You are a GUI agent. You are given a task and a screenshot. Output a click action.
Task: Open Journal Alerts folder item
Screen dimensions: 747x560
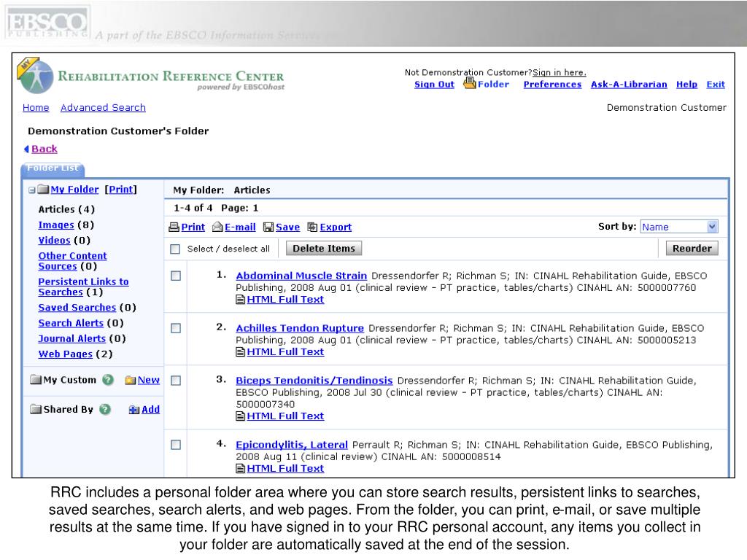coord(72,338)
